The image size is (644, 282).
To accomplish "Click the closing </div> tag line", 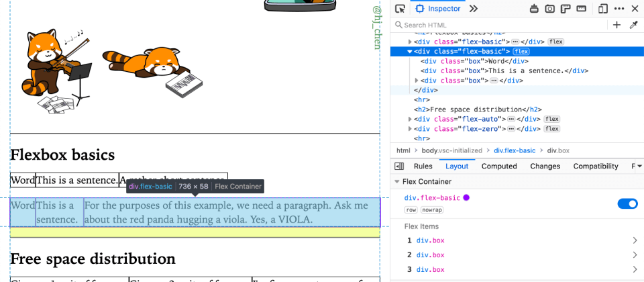I will click(426, 90).
